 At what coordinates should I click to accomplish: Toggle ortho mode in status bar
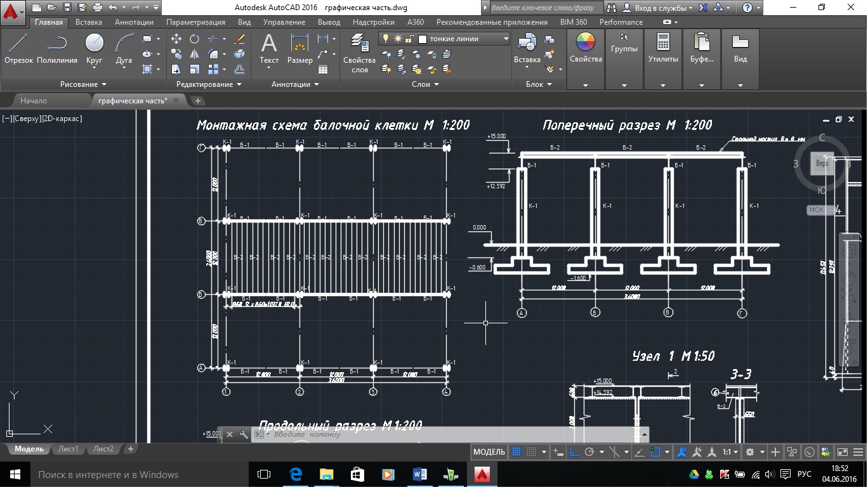574,452
